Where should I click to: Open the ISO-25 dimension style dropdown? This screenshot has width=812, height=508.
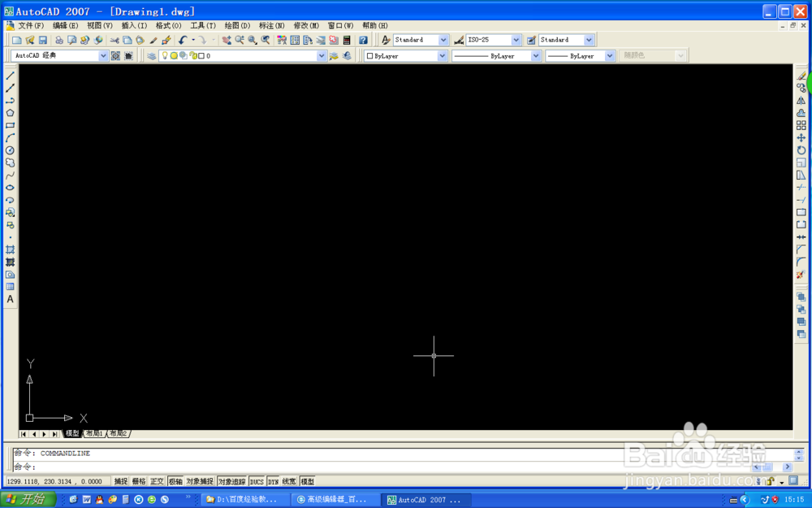516,40
